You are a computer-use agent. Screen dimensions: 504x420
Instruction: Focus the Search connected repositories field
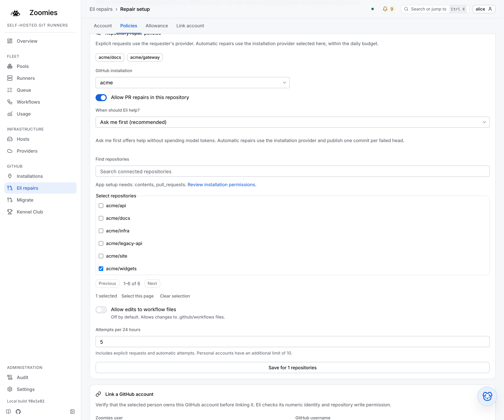click(x=292, y=171)
